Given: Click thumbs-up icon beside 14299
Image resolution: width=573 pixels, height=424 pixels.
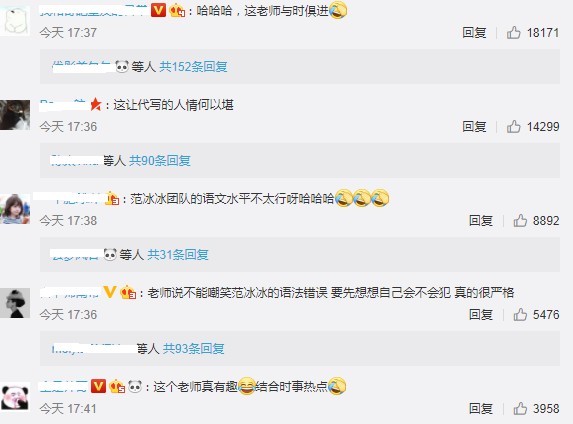Looking at the screenshot, I should point(513,126).
